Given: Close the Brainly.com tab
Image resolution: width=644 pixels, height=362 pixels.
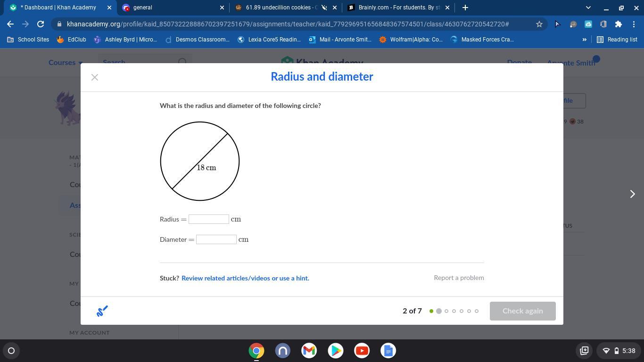Looking at the screenshot, I should [447, 8].
